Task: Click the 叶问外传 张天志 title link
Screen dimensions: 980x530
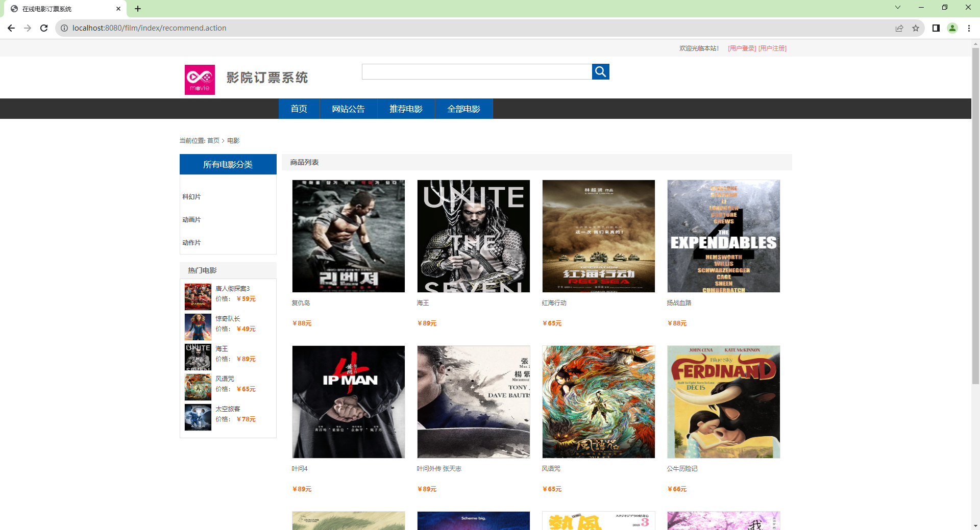Action: click(x=439, y=469)
